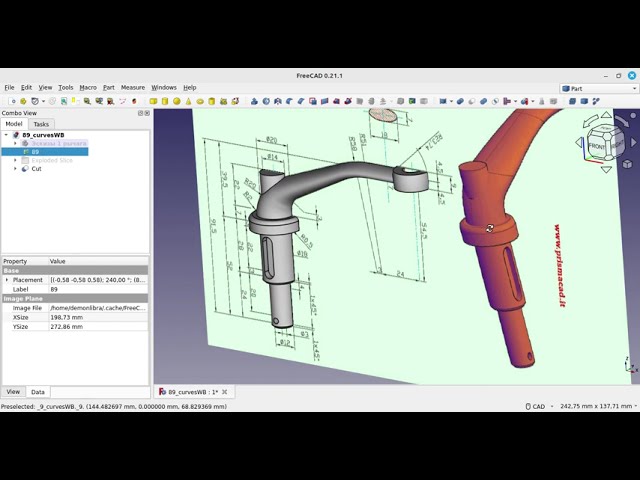Screen dimensions: 640x480
Task: Select the 89_curvesWB : 1* document tab
Action: (x=193, y=392)
